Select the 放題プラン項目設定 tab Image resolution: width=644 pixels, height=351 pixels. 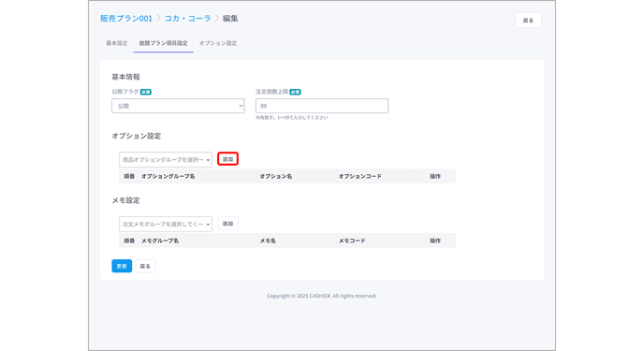[x=164, y=43]
